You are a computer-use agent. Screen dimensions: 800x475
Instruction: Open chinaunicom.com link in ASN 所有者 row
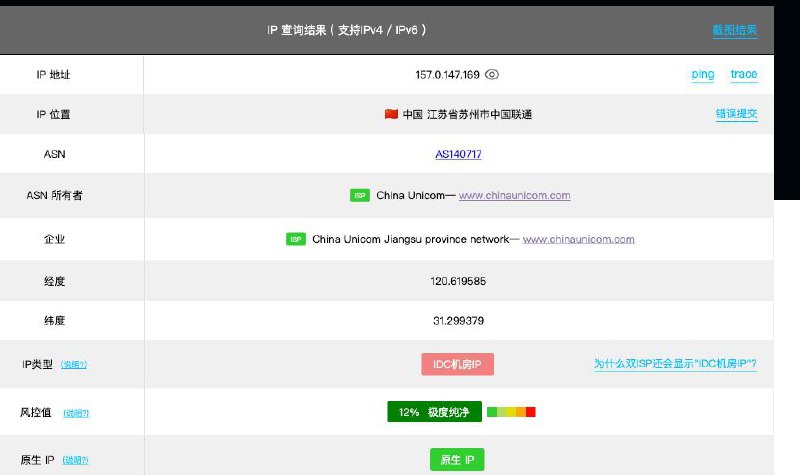(514, 195)
